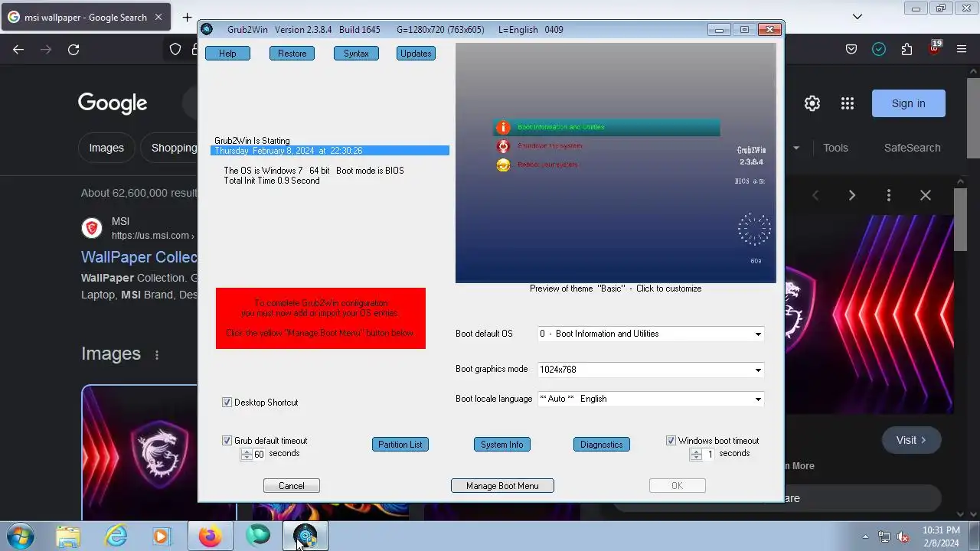Run Diagnostics button
This screenshot has height=551, width=980.
click(x=601, y=445)
